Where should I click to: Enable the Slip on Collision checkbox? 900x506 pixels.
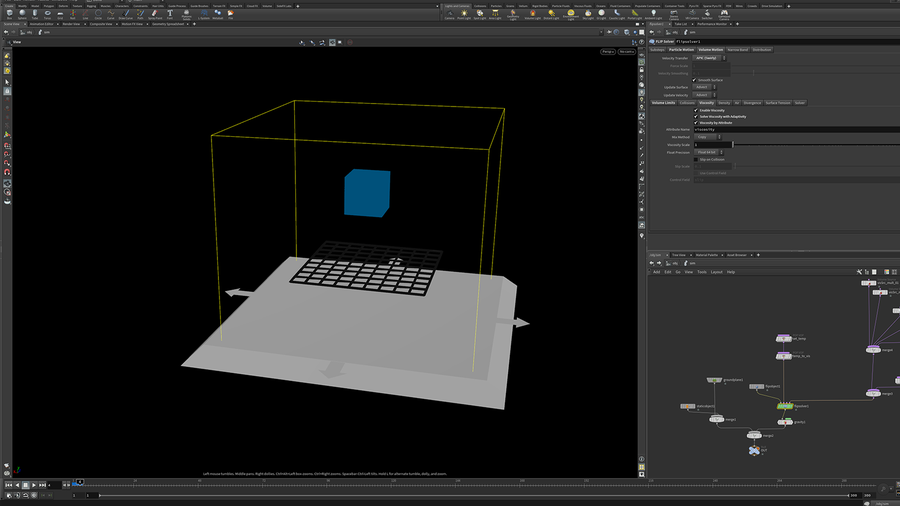coord(696,159)
